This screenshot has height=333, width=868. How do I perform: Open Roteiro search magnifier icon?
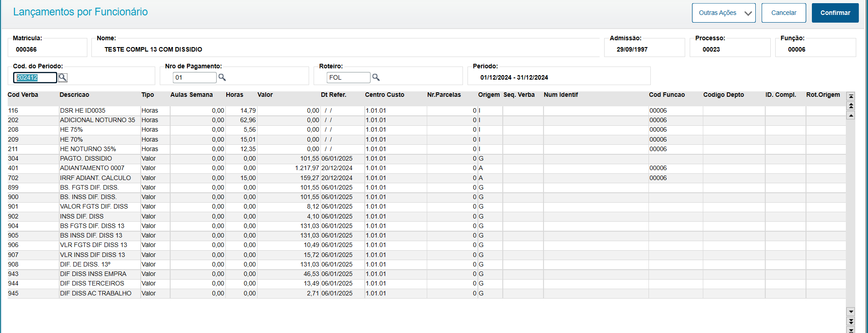point(376,77)
